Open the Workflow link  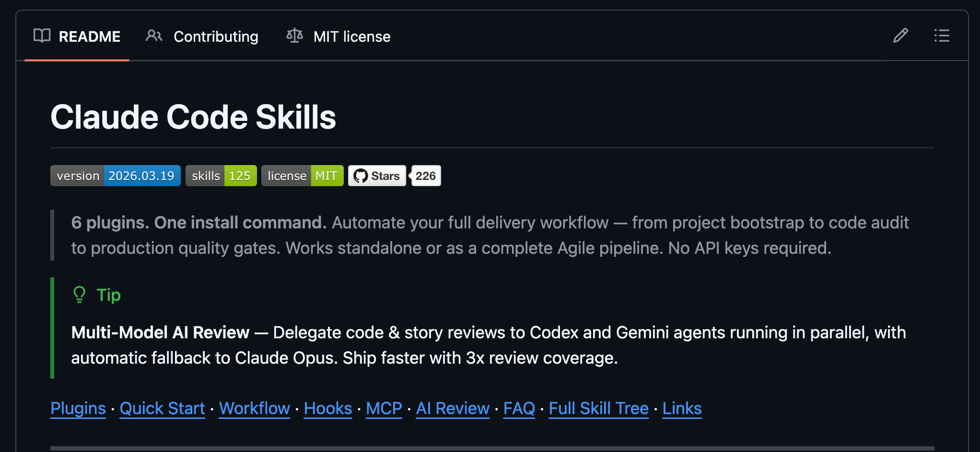(x=255, y=408)
